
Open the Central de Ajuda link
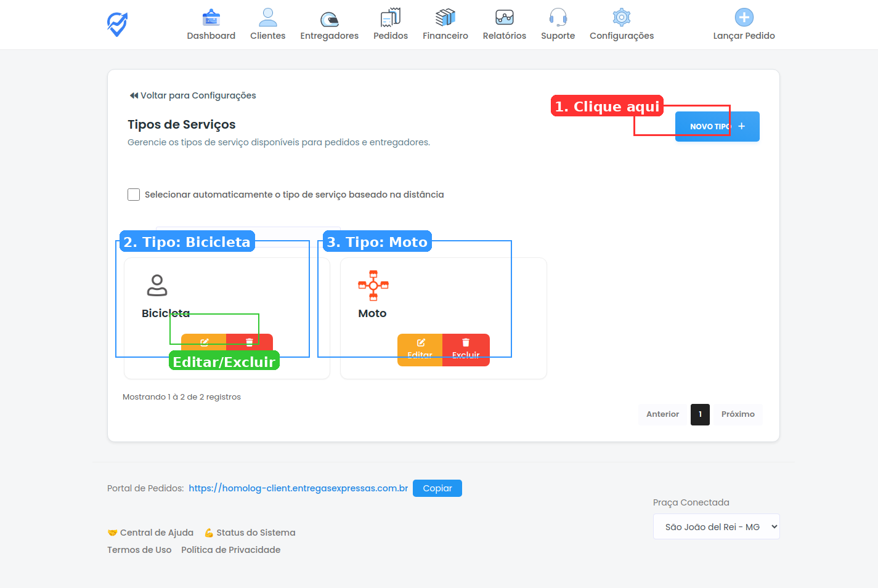pos(156,533)
